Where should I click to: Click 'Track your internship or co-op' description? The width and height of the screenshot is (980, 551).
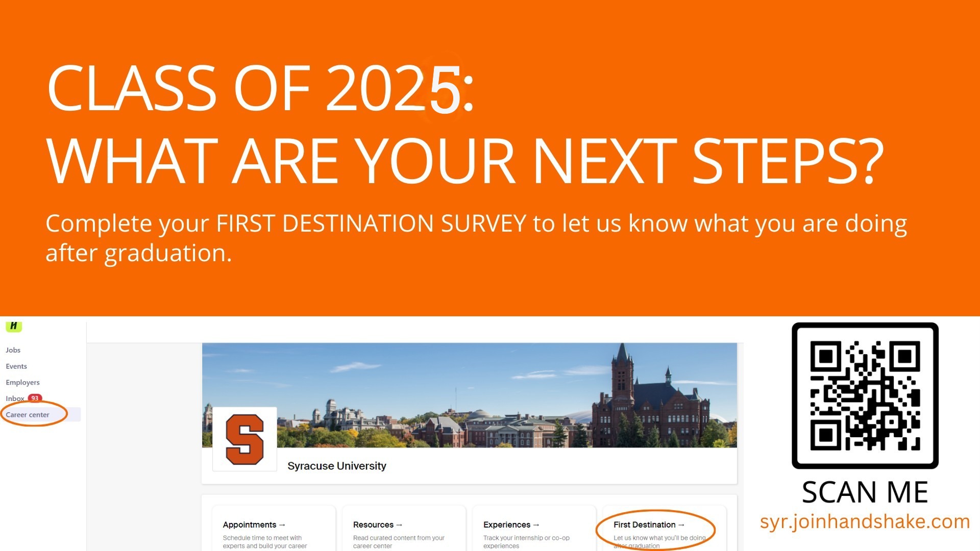point(526,538)
